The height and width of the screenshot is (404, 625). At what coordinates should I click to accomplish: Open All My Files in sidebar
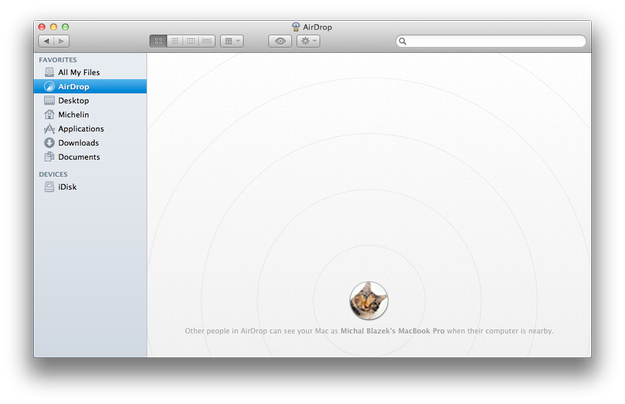90,72
